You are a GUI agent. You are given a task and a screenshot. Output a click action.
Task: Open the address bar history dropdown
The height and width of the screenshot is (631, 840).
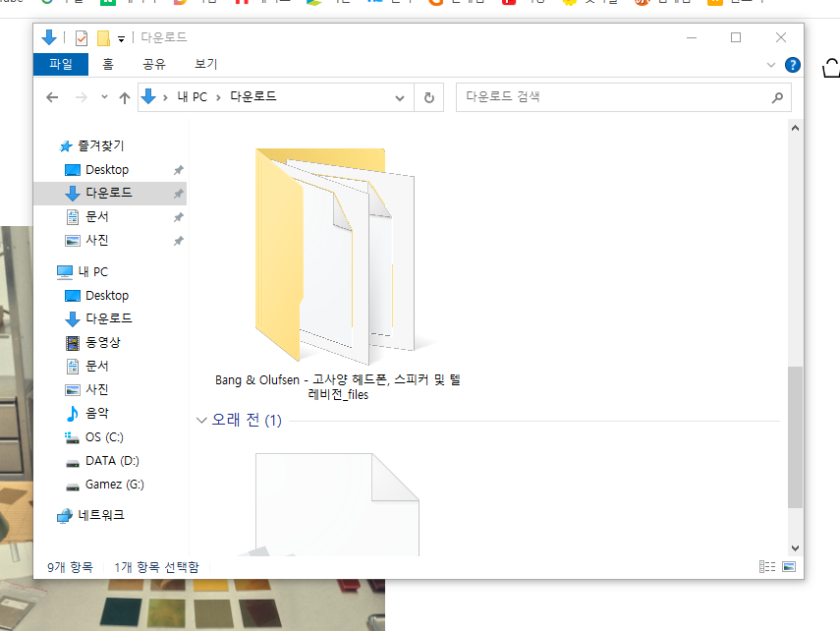click(x=400, y=97)
